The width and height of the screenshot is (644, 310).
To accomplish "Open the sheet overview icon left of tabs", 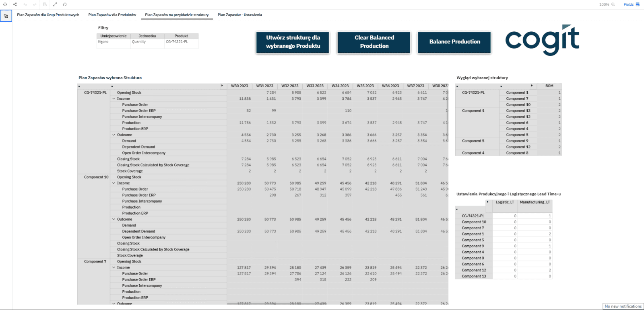I will coord(6,16).
